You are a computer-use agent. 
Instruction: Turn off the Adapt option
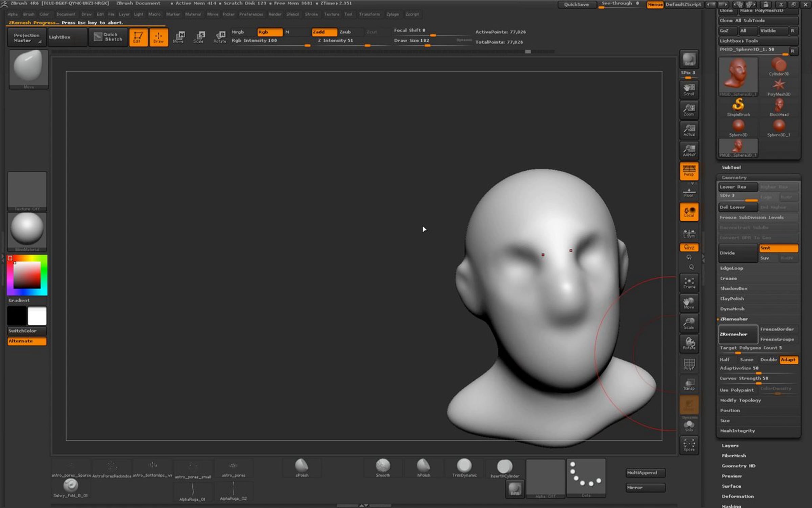pyautogui.click(x=788, y=360)
